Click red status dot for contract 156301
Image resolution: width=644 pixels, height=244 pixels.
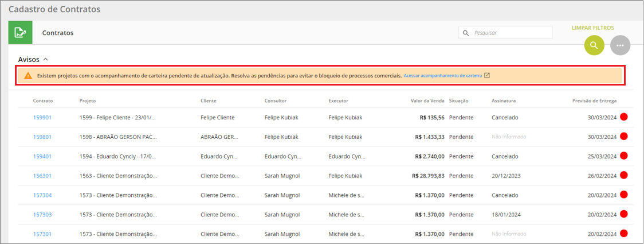point(624,175)
